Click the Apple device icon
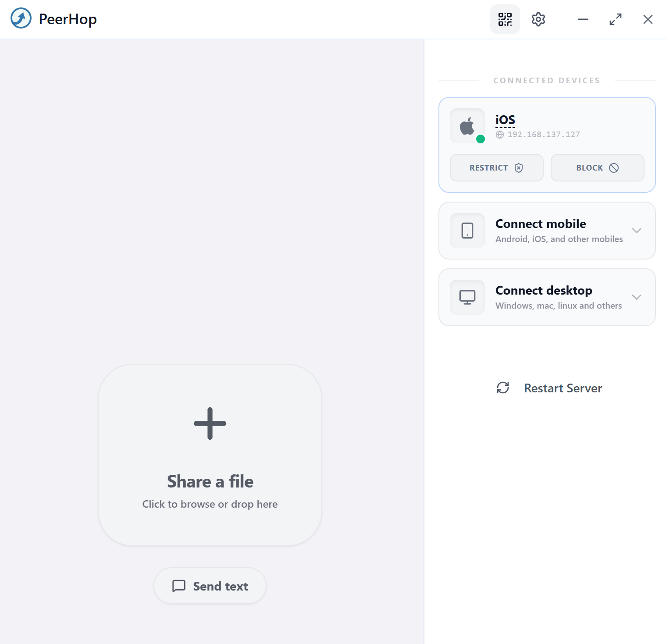This screenshot has height=644, width=666. click(x=467, y=126)
